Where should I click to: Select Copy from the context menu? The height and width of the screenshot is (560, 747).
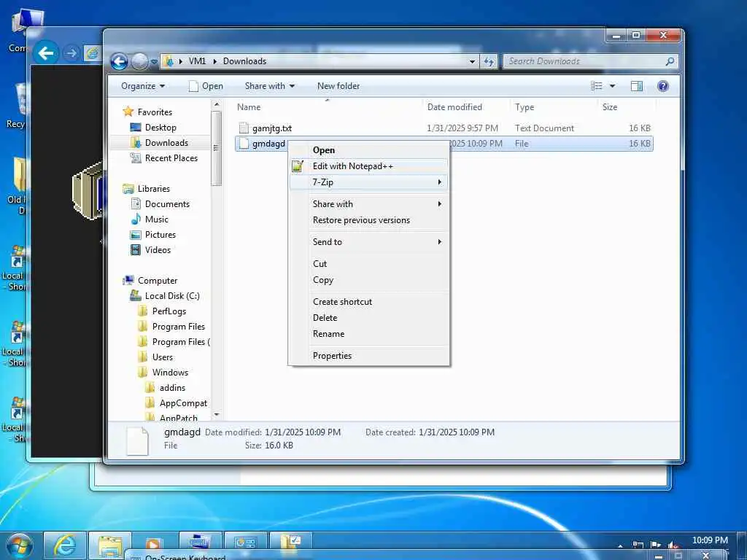(x=323, y=280)
